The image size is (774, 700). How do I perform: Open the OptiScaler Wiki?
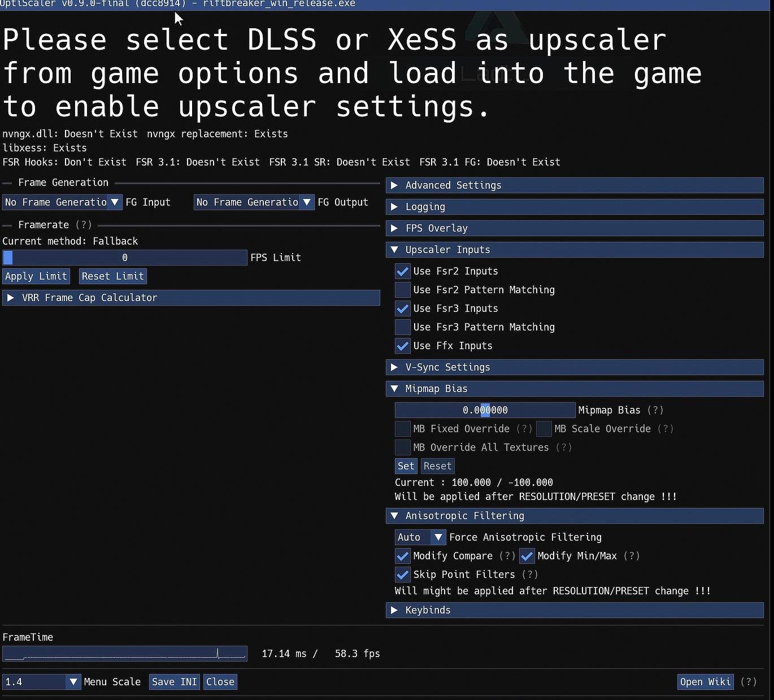pyautogui.click(x=706, y=682)
